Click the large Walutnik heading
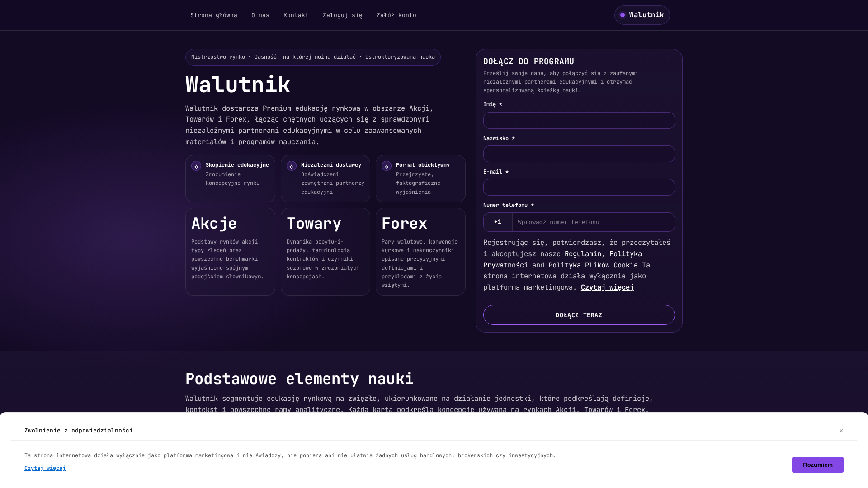 [x=238, y=85]
